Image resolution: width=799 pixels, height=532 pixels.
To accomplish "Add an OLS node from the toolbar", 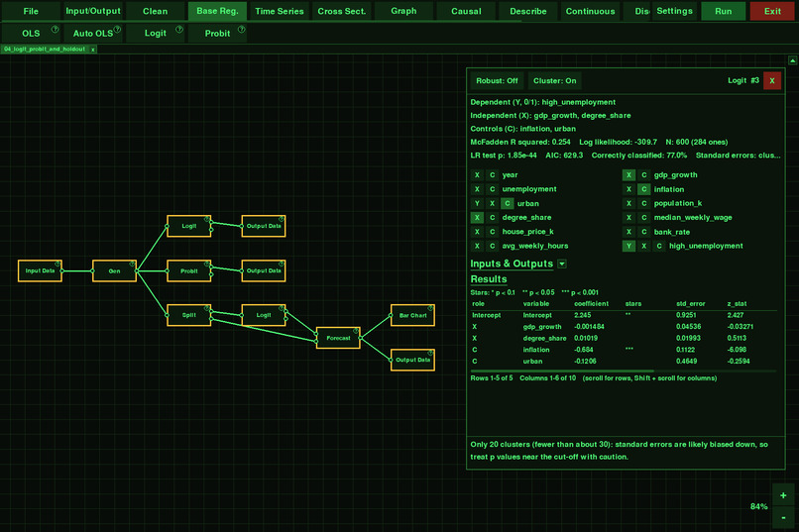I will [x=31, y=33].
